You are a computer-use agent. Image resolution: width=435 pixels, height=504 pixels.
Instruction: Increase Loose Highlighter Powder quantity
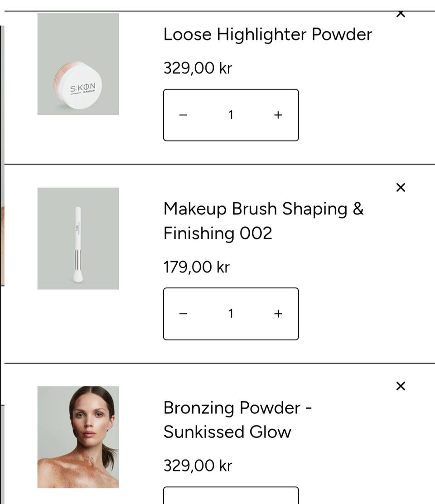point(278,115)
